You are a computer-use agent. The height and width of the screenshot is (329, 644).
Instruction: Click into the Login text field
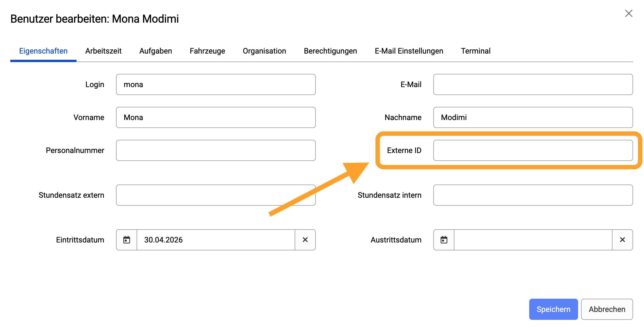(216, 84)
